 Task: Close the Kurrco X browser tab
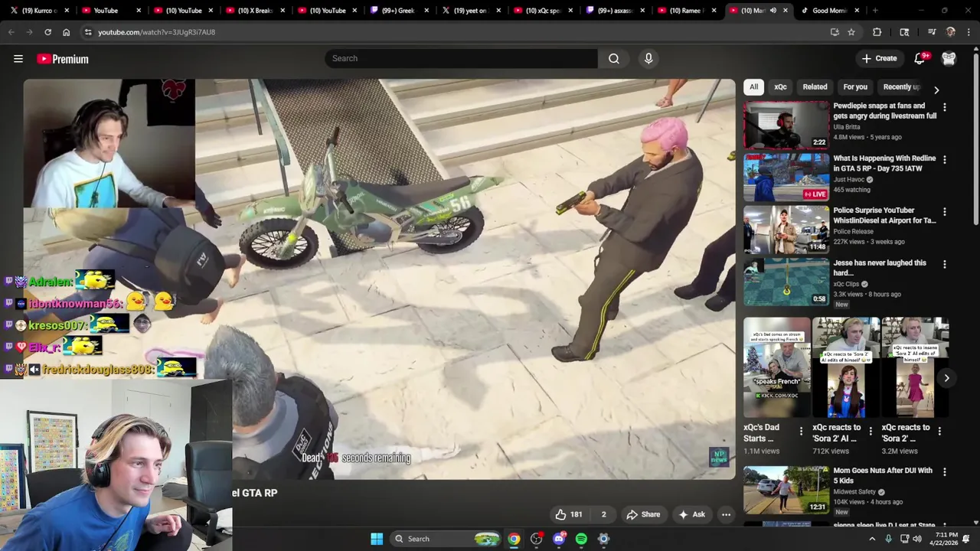point(67,10)
